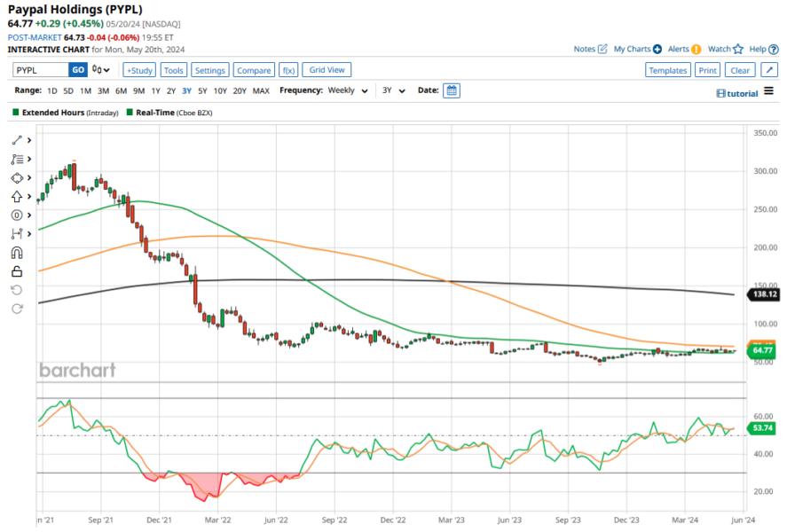
Task: Open Help question mark icon
Action: (774, 49)
